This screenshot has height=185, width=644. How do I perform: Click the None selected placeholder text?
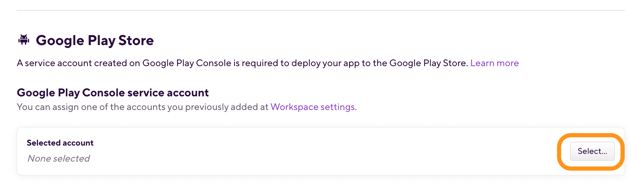(x=59, y=158)
